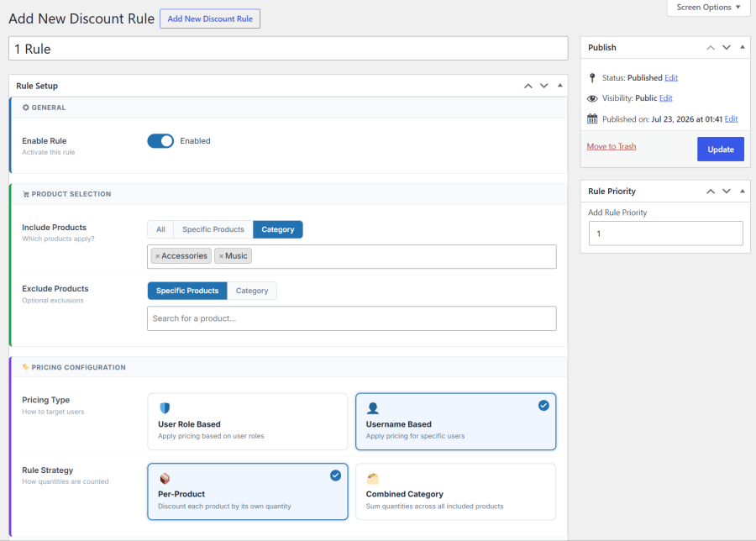Click the Per-Product box icon

coord(165,478)
